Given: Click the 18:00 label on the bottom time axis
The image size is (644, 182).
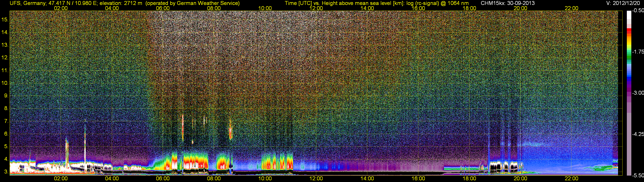Looking at the screenshot, I should 469,179.
